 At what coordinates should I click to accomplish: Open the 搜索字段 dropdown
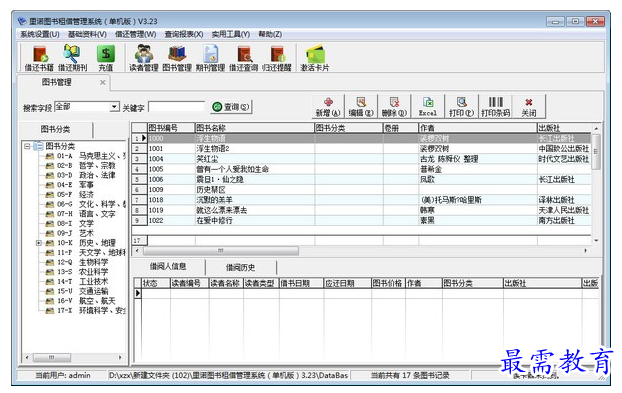(114, 107)
